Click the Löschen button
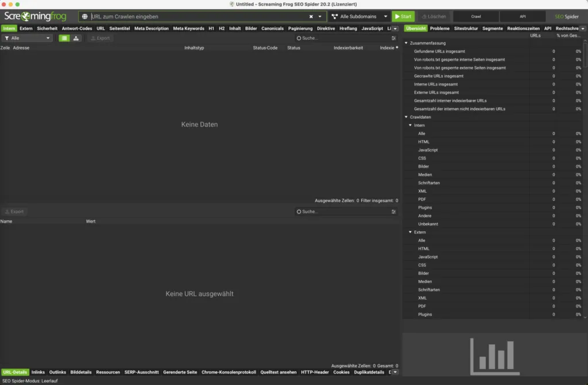 click(x=434, y=17)
